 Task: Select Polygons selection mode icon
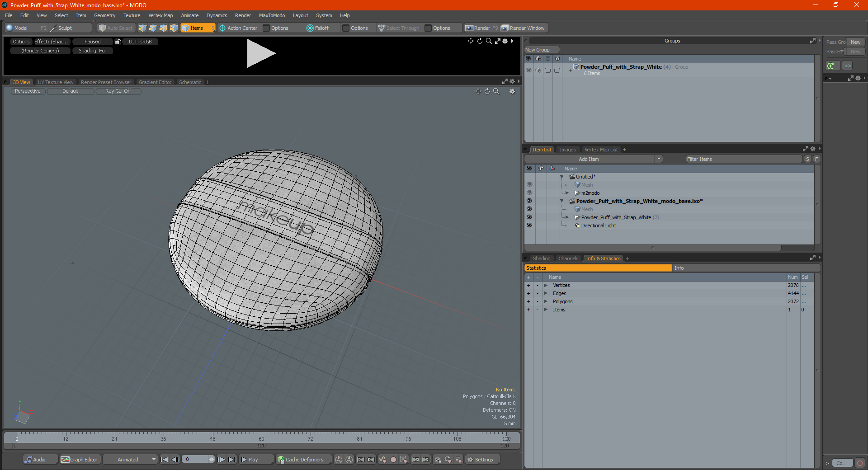point(163,28)
